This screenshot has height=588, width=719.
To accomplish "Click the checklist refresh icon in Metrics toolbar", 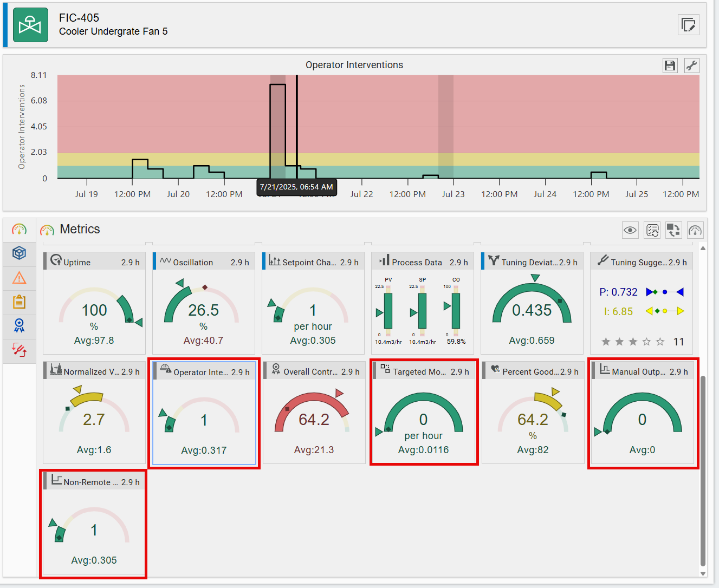I will click(x=652, y=230).
